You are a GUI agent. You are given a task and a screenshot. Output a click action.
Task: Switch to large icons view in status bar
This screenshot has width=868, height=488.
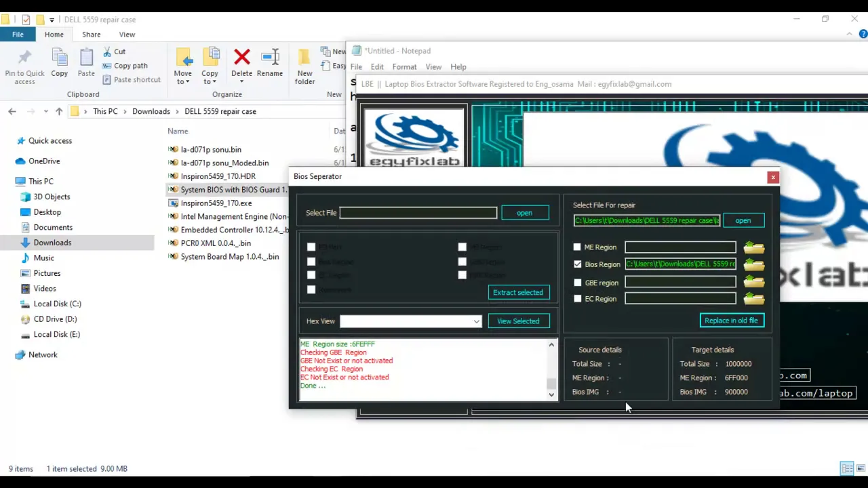coord(861,468)
